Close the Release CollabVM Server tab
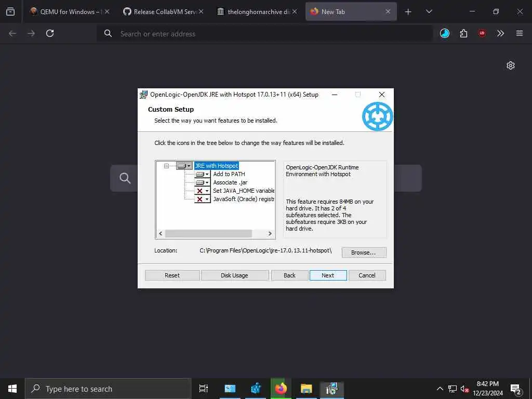532x399 pixels. (201, 11)
